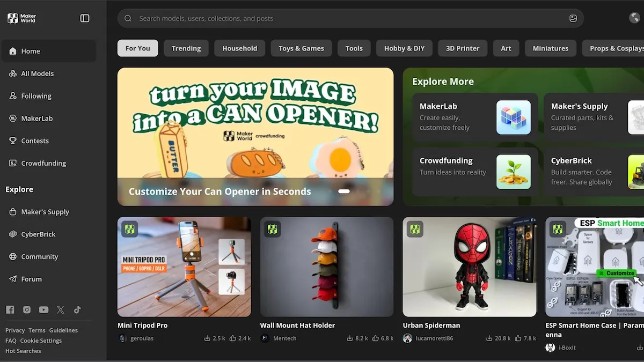Open Cookie Settings footer link

41,341
